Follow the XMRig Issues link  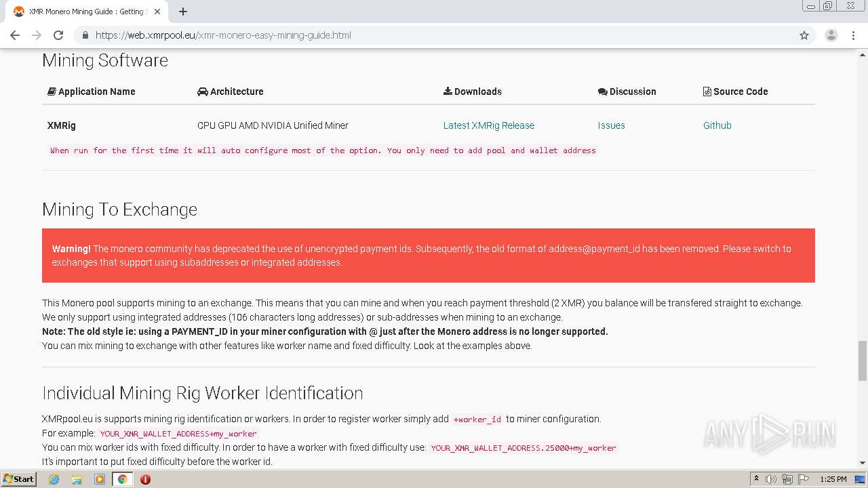(611, 125)
